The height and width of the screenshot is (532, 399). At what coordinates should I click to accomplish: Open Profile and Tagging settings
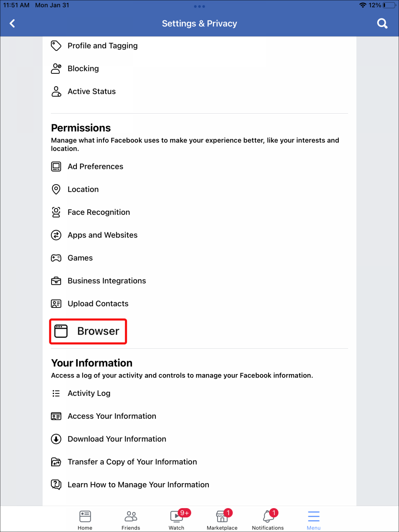pyautogui.click(x=103, y=45)
